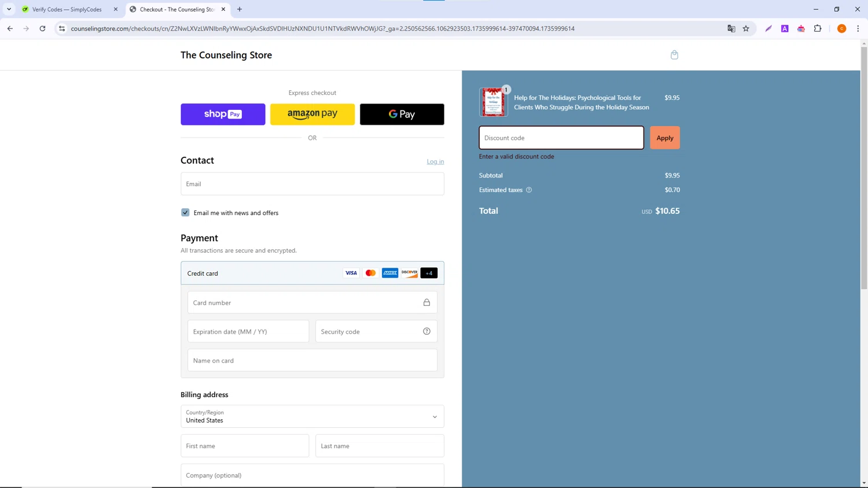
Task: Switch to the Verify Codes — SimplyCodes tab
Action: (67, 9)
